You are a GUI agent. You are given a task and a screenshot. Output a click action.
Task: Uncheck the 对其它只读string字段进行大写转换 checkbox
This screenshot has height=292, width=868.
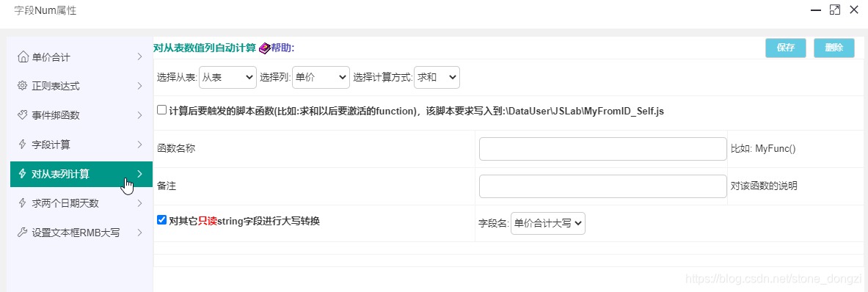[161, 220]
